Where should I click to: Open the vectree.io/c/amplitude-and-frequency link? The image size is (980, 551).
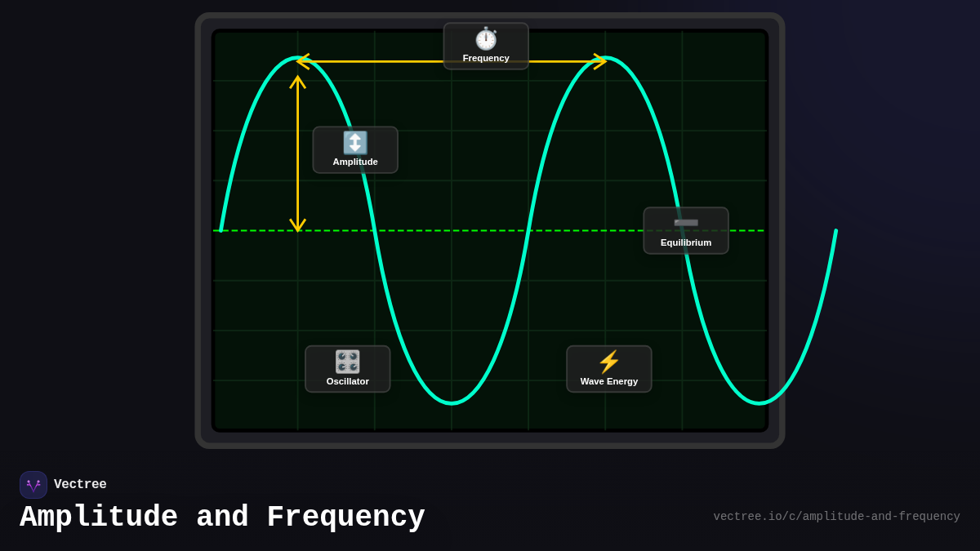coord(836,516)
